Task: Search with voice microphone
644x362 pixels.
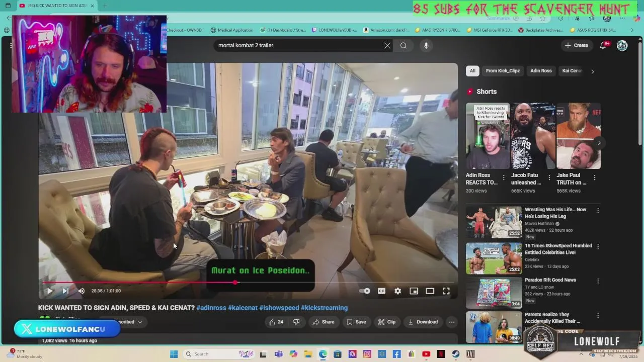Action: (x=426, y=45)
